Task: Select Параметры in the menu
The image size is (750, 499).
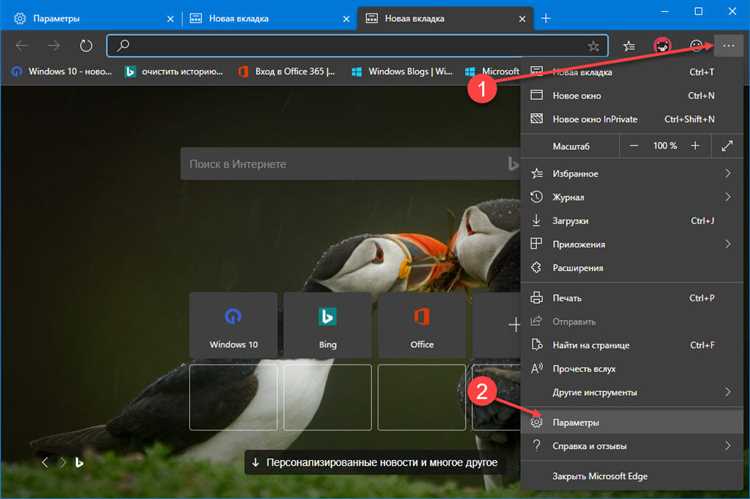Action: click(x=575, y=422)
